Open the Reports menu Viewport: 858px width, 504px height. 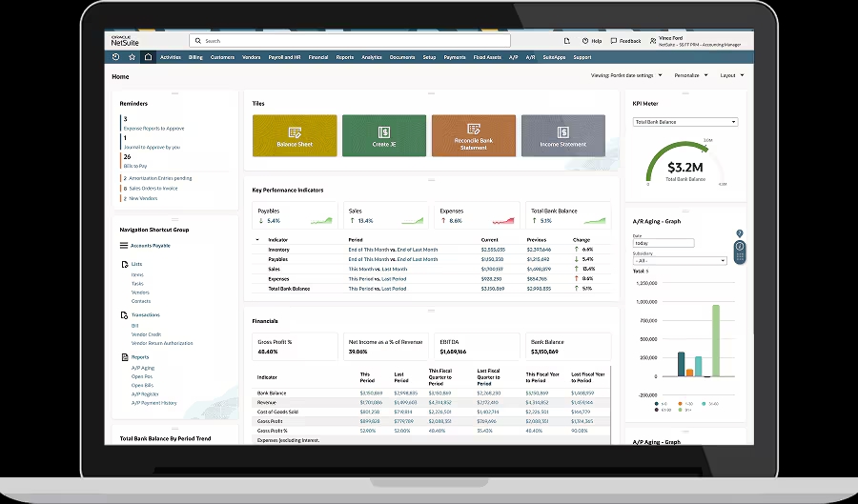[344, 57]
